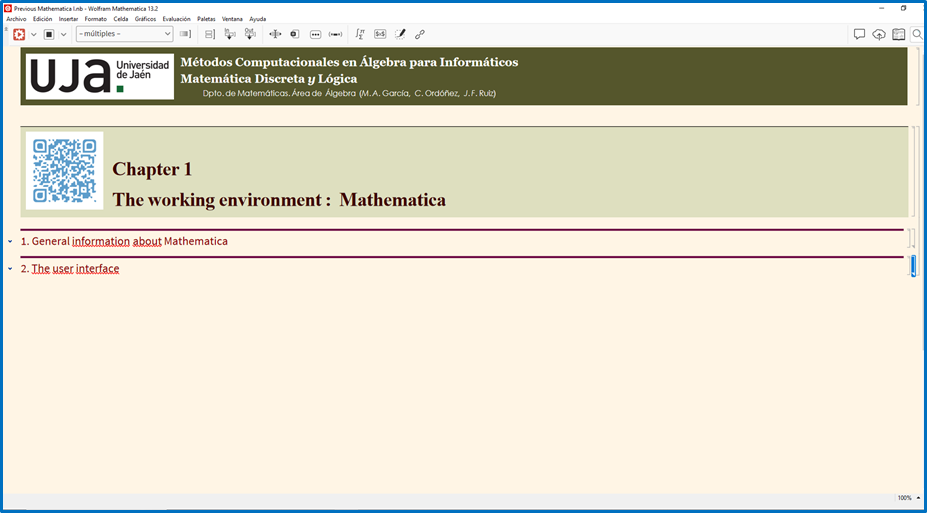927x513 pixels.
Task: Click the 'Chapter 1' title text
Action: point(152,169)
